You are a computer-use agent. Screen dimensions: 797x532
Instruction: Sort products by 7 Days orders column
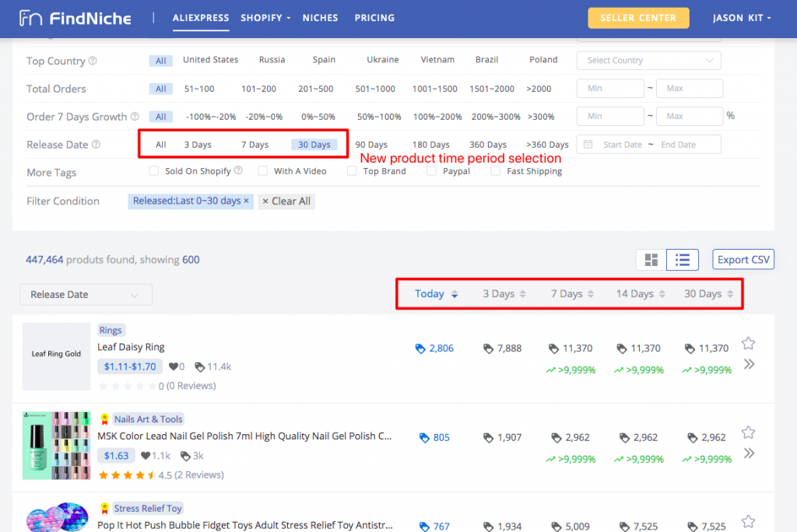572,294
